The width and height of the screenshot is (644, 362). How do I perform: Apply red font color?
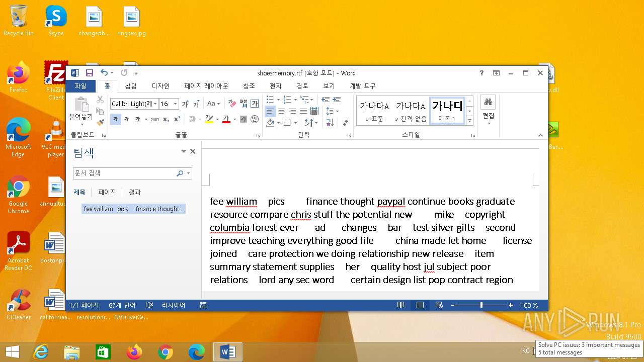[226, 119]
